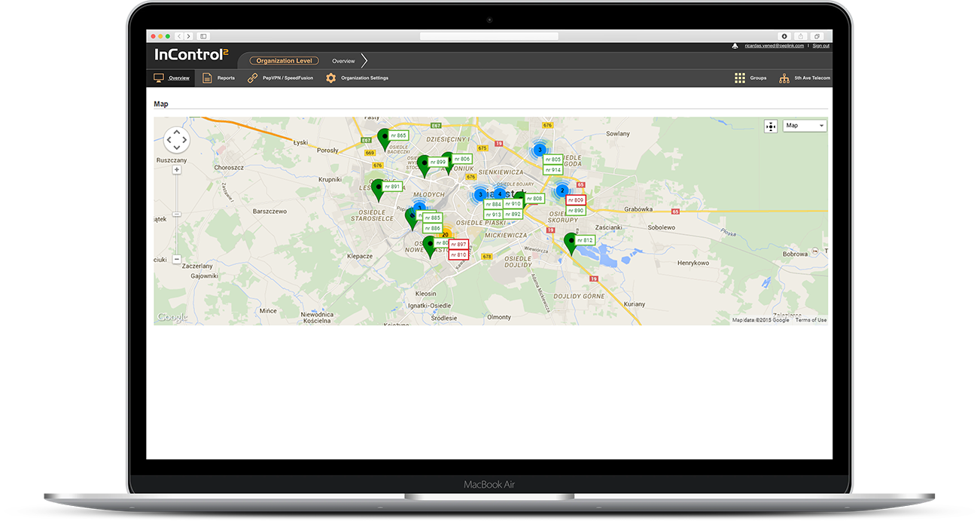The width and height of the screenshot is (980, 521).
Task: Click the PepVPN / SpeedFusion link icon
Action: (252, 78)
